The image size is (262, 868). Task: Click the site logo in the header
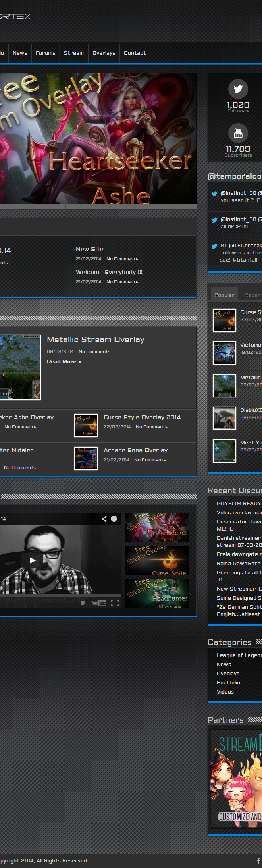(x=15, y=16)
